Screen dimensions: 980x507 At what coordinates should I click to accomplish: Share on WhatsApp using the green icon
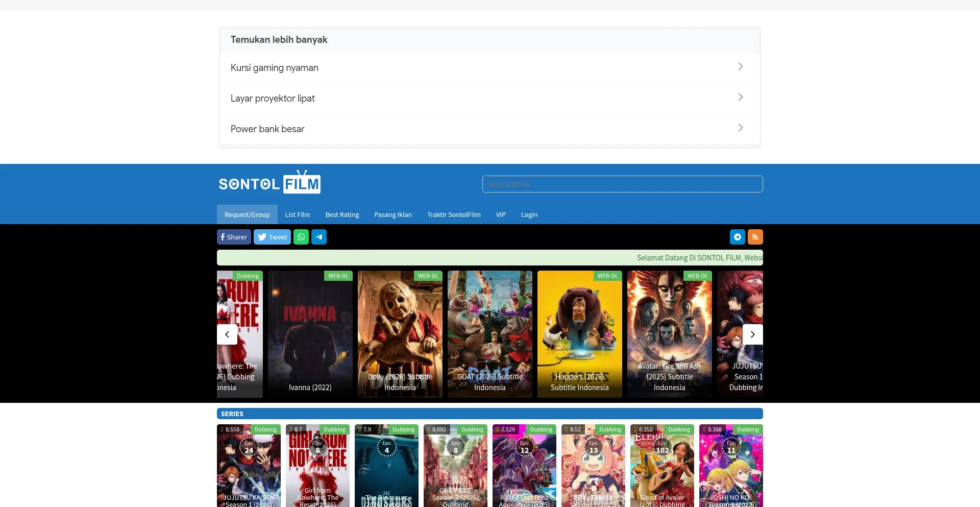301,237
